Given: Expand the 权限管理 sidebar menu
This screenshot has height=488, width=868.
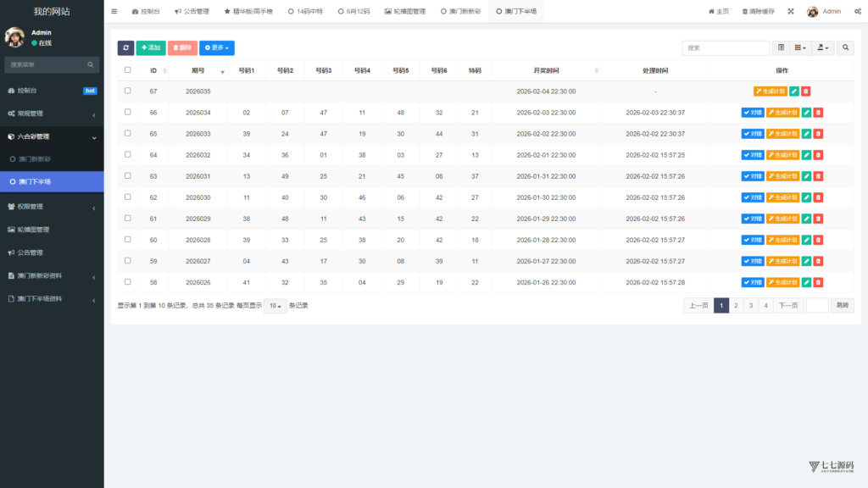Looking at the screenshot, I should click(x=52, y=207).
